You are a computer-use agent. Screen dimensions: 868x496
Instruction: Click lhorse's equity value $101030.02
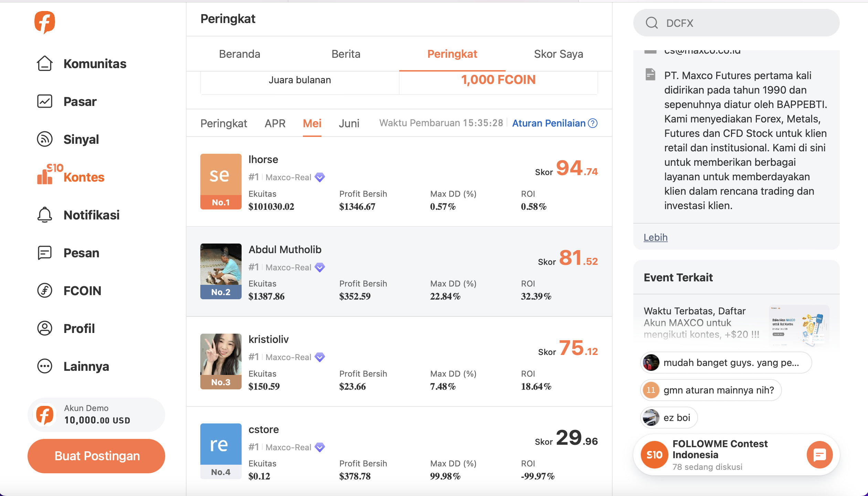pos(271,207)
